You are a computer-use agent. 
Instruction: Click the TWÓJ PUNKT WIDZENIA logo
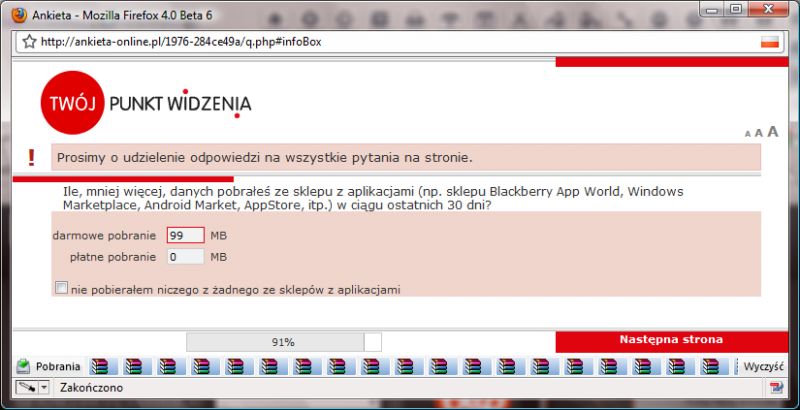[x=146, y=102]
